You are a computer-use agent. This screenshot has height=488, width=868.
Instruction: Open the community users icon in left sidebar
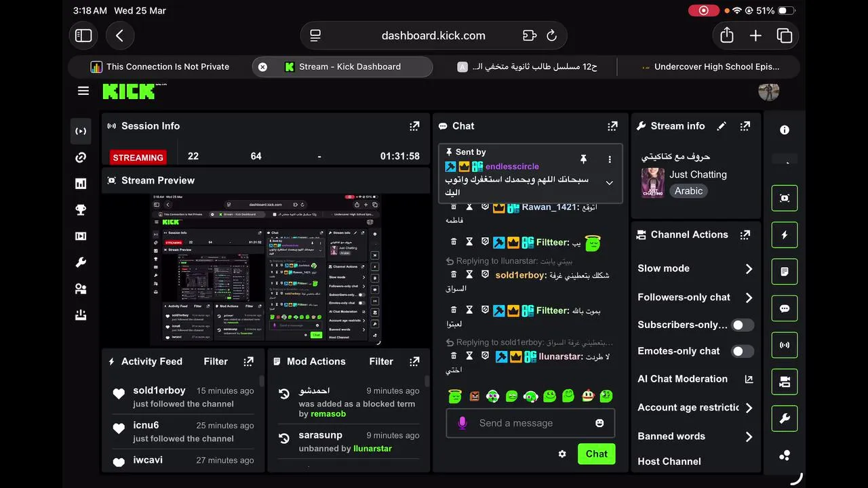point(81,289)
